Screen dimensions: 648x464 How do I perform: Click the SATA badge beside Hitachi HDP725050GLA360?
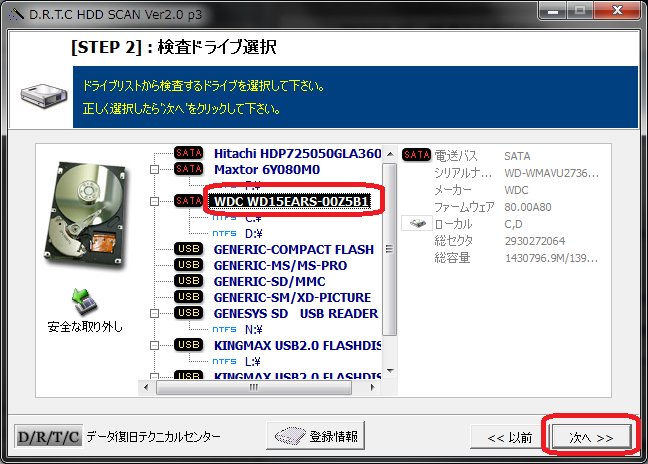[x=188, y=153]
